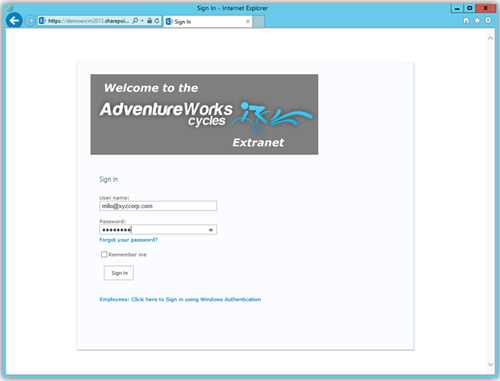This screenshot has height=381, width=500.
Task: Open Favorites star icon
Action: click(477, 21)
